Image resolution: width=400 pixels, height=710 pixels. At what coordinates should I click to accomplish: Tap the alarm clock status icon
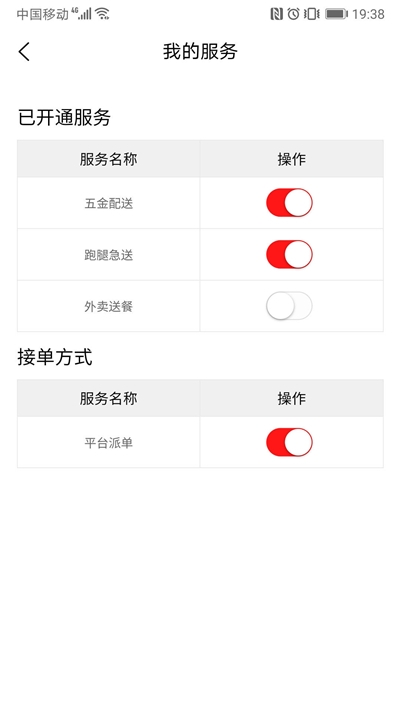pyautogui.click(x=293, y=14)
